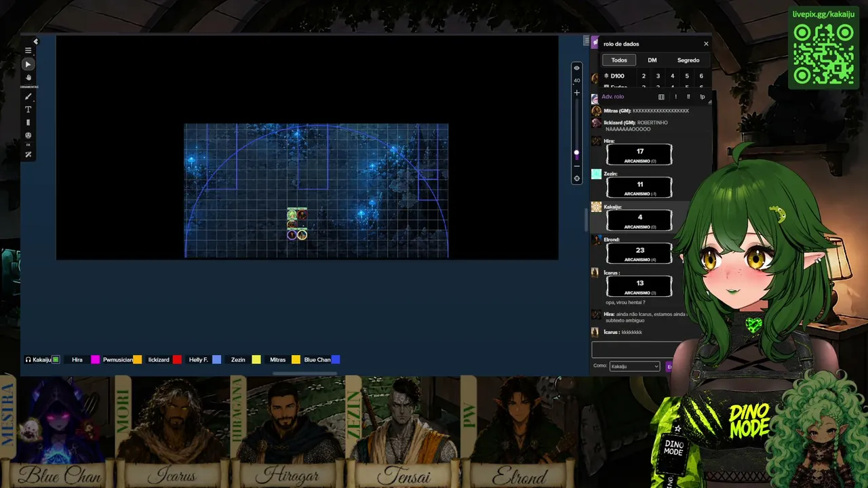Screen dimensions: 868x488
Task: Click the Hira player name
Action: click(x=77, y=360)
